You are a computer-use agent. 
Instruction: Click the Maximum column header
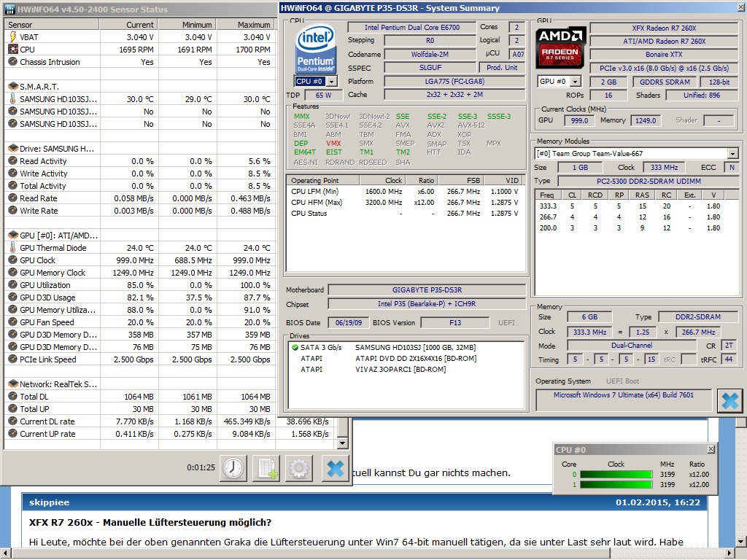pos(246,25)
